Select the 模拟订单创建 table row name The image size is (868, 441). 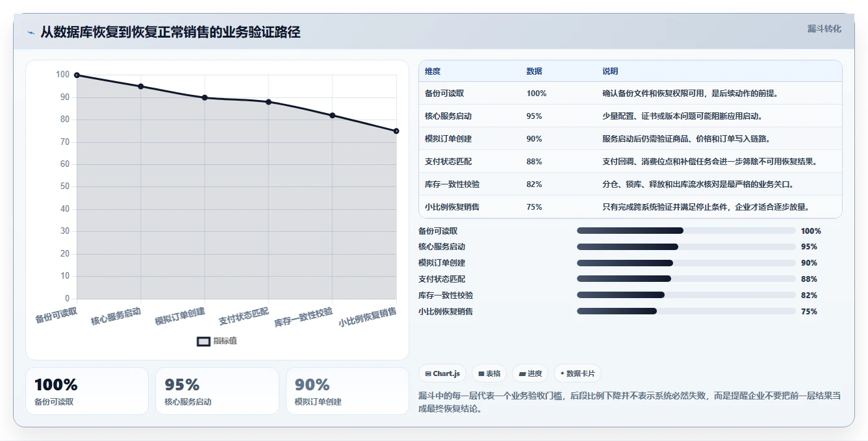point(448,139)
